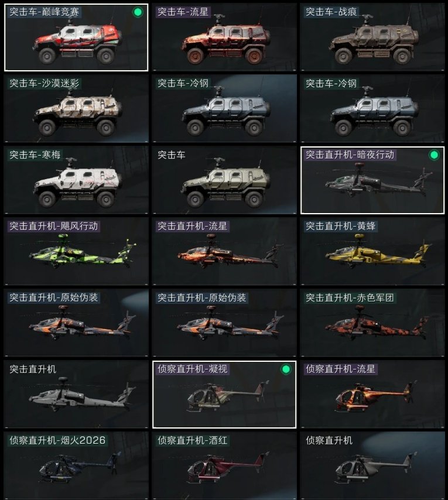Choose the default 突击直升机 skin
Screen dimensions: 448x500
point(76,395)
